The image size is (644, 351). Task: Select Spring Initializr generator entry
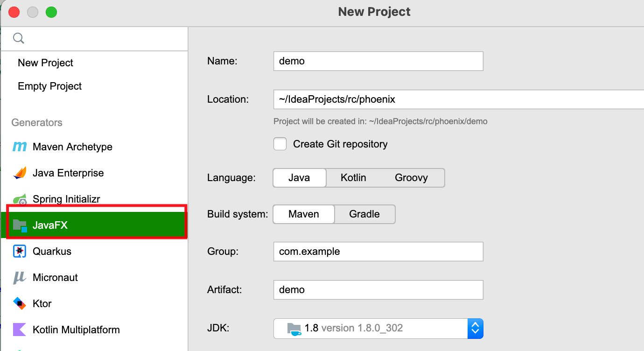(x=94, y=199)
